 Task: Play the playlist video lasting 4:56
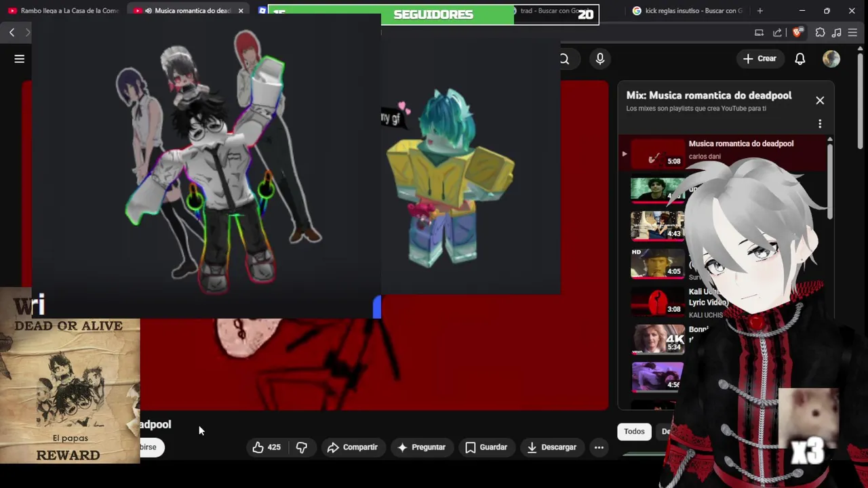tap(658, 378)
